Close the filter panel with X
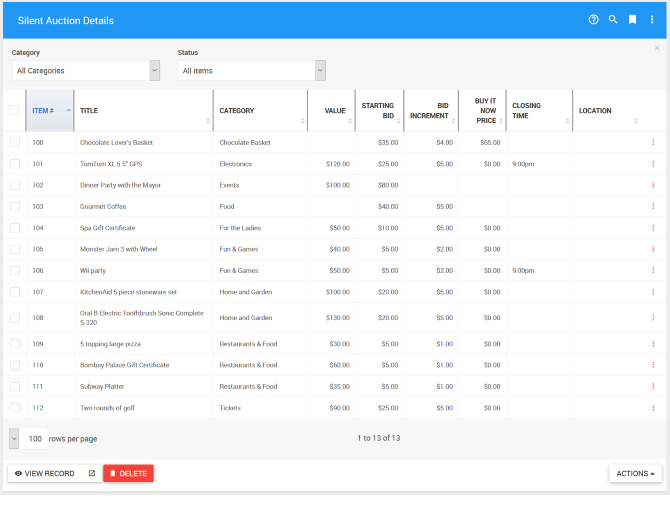670x520 pixels. coord(657,48)
